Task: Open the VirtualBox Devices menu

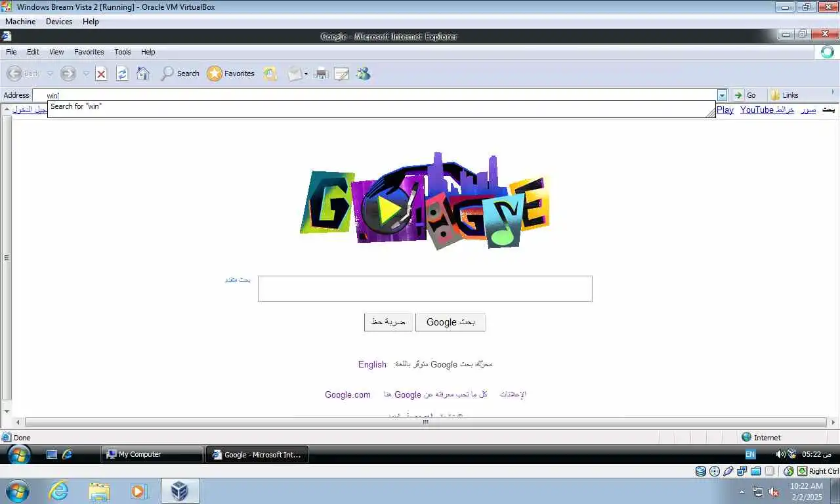Action: 59,22
